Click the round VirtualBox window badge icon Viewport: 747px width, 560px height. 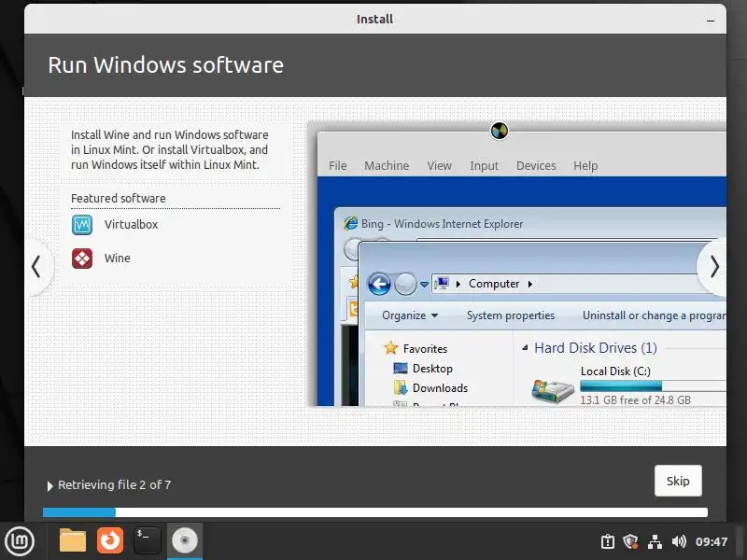click(500, 131)
